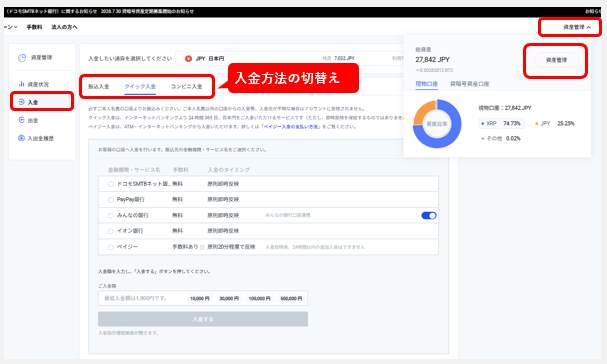
Task: Switch to the コンビニ入金 tab
Action: (187, 86)
